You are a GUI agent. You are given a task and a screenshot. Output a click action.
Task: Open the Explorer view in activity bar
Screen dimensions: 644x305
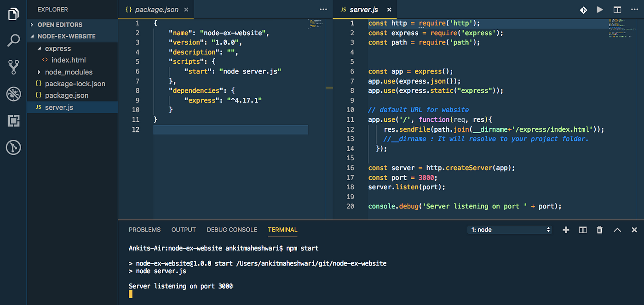click(13, 13)
